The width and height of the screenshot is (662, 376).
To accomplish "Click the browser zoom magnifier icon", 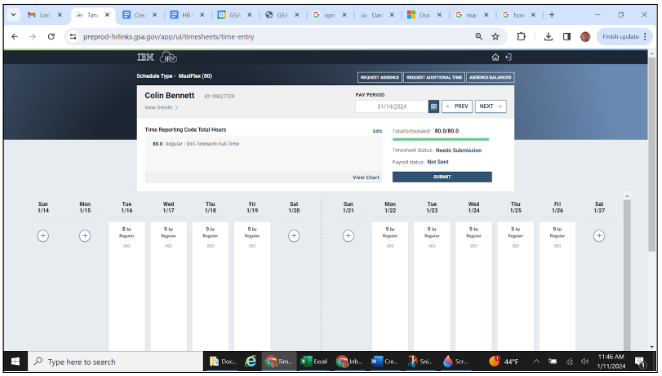I will [479, 37].
